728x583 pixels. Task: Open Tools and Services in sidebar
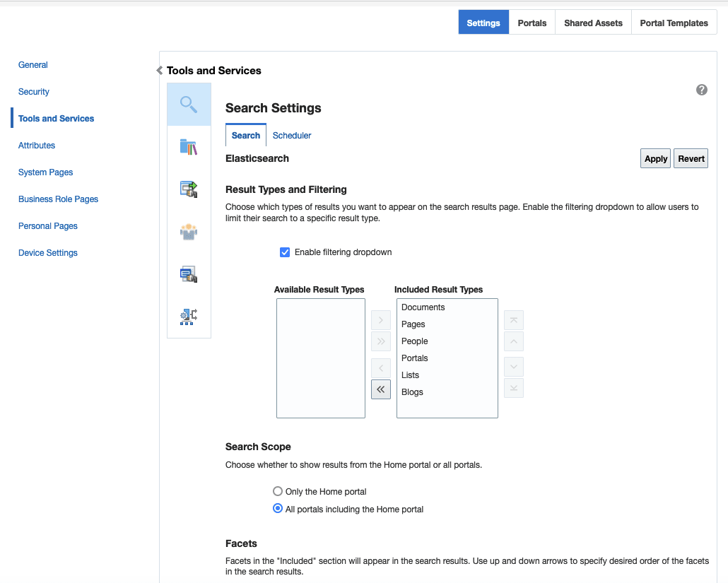coord(56,119)
